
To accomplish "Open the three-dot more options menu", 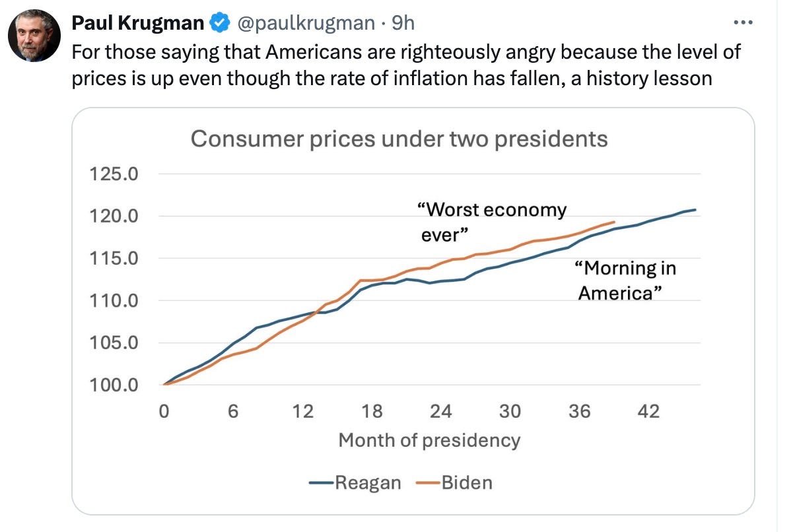I will pos(743,22).
